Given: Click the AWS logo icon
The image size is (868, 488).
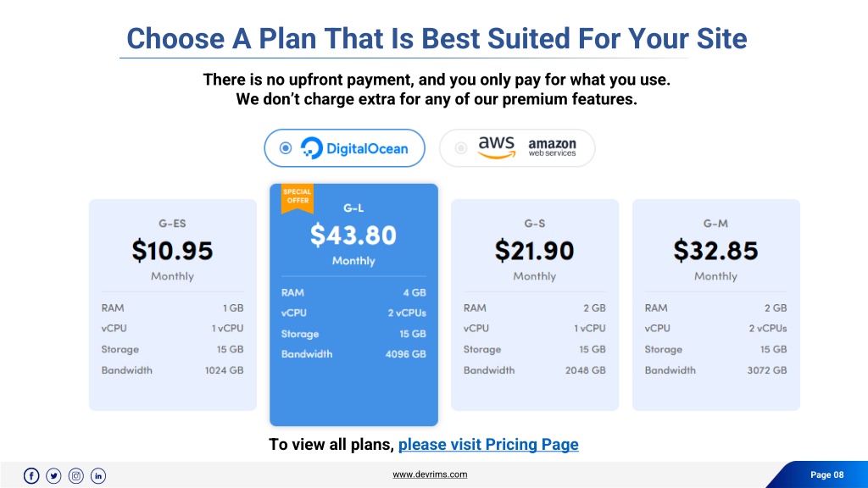Looking at the screenshot, I should pyautogui.click(x=497, y=147).
